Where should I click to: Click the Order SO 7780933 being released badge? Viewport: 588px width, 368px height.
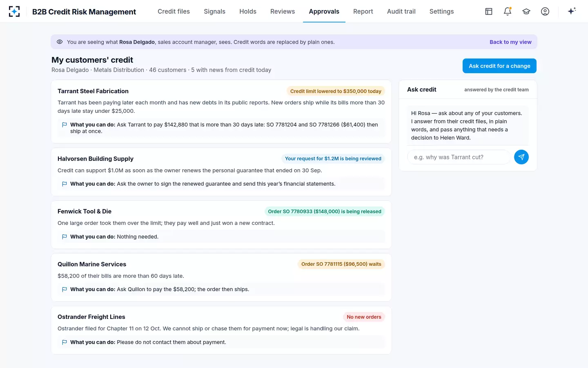tap(325, 211)
